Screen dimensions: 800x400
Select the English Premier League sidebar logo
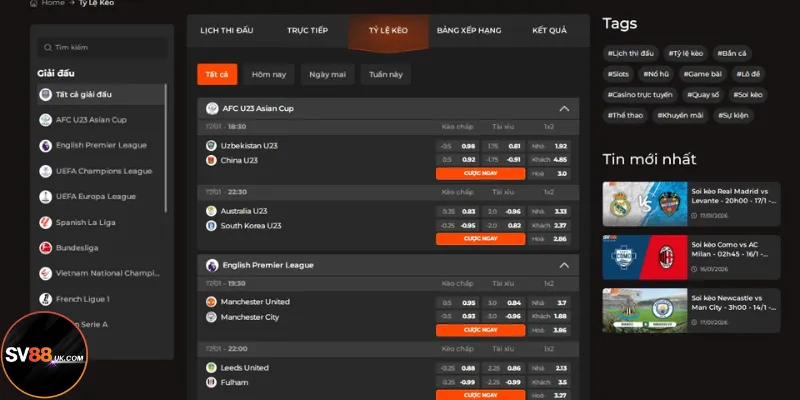click(x=46, y=145)
